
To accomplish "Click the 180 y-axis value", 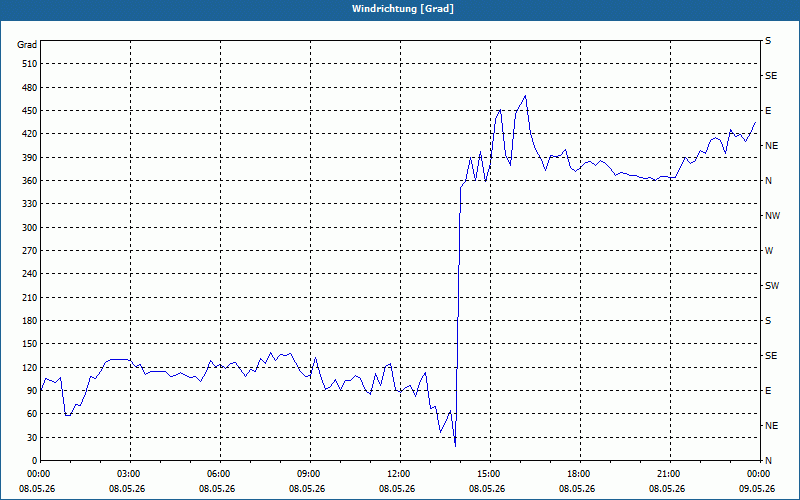I will pyautogui.click(x=30, y=321).
